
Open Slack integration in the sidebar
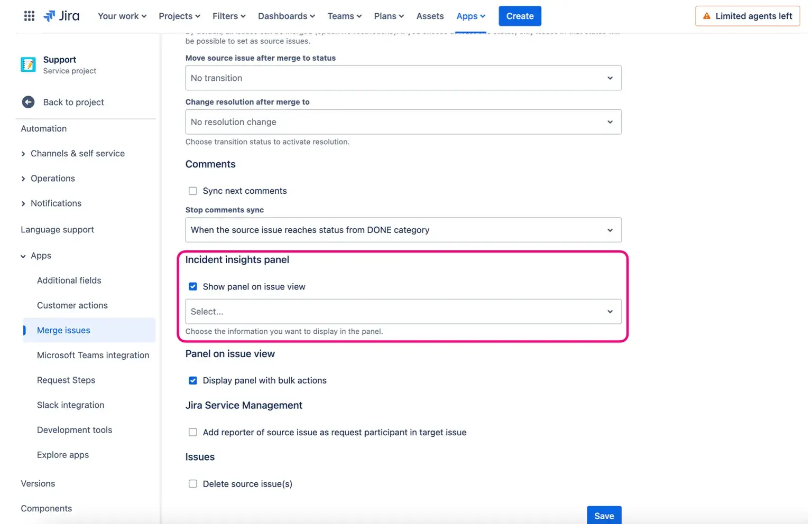(x=70, y=405)
